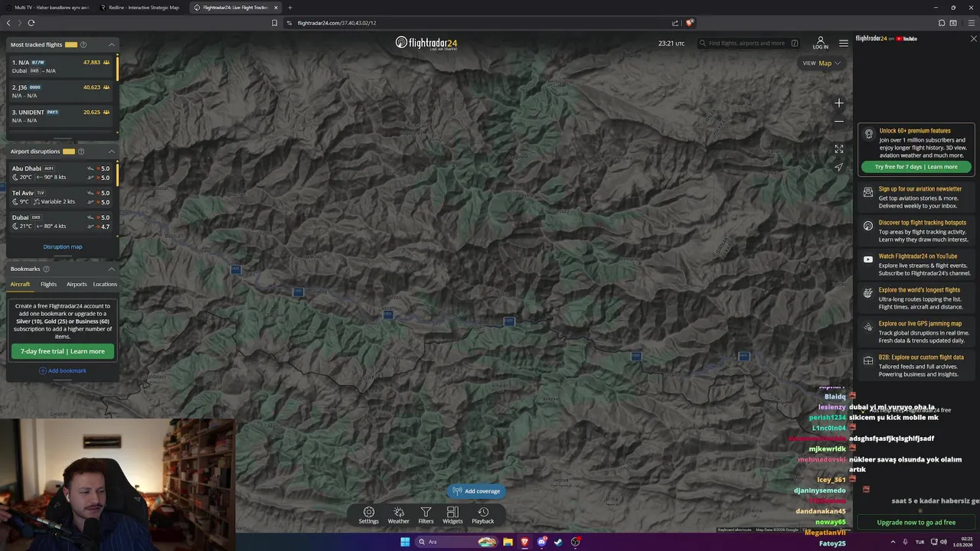The height and width of the screenshot is (551, 980).
Task: Open Steam from the taskbar
Action: coord(558,542)
